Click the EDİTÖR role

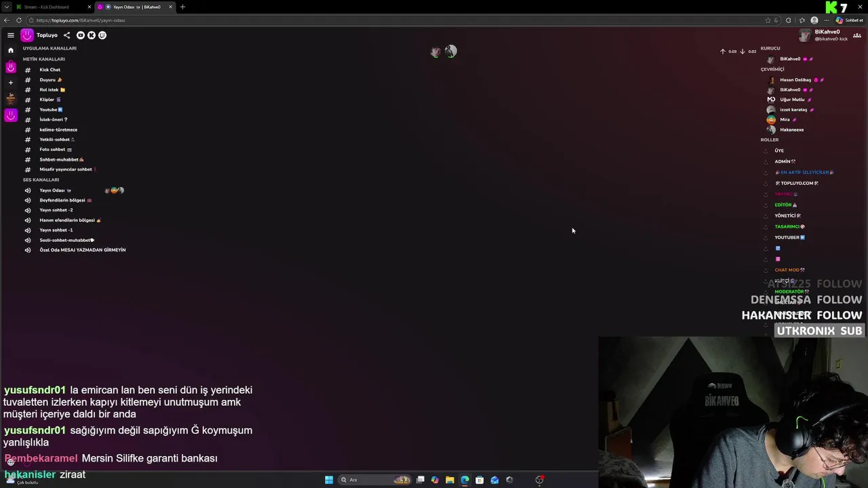(785, 205)
